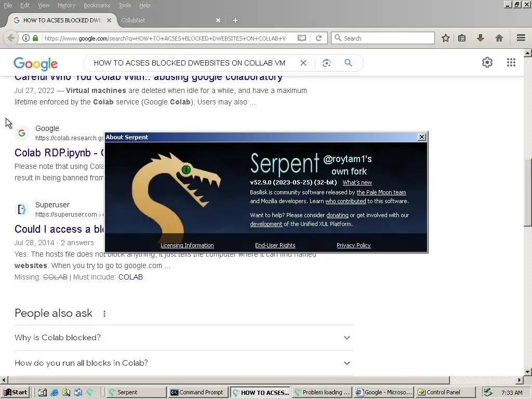The width and height of the screenshot is (532, 399).
Task: Toggle reader view icon in address bar
Action: tap(302, 38)
